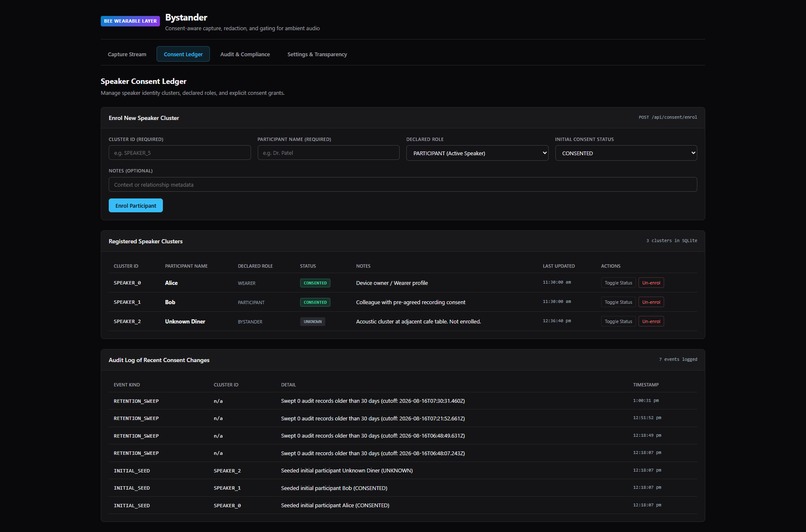Click the Cluster ID input field
The height and width of the screenshot is (532, 806).
click(x=179, y=153)
